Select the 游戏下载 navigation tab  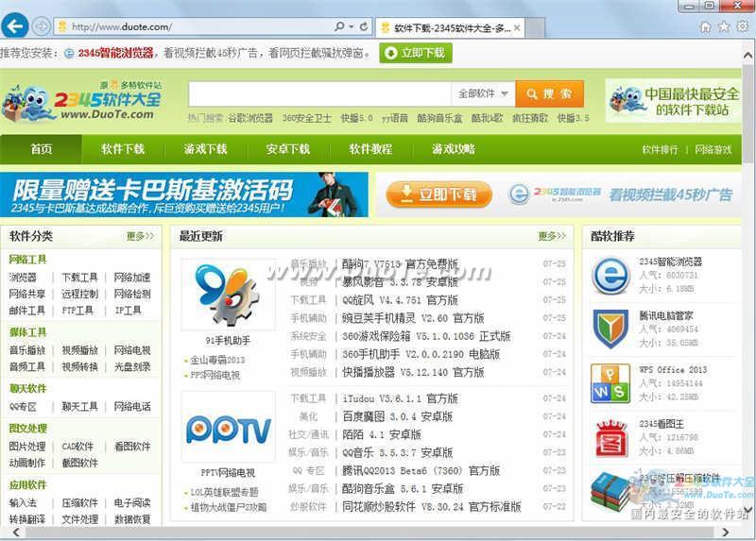click(205, 149)
